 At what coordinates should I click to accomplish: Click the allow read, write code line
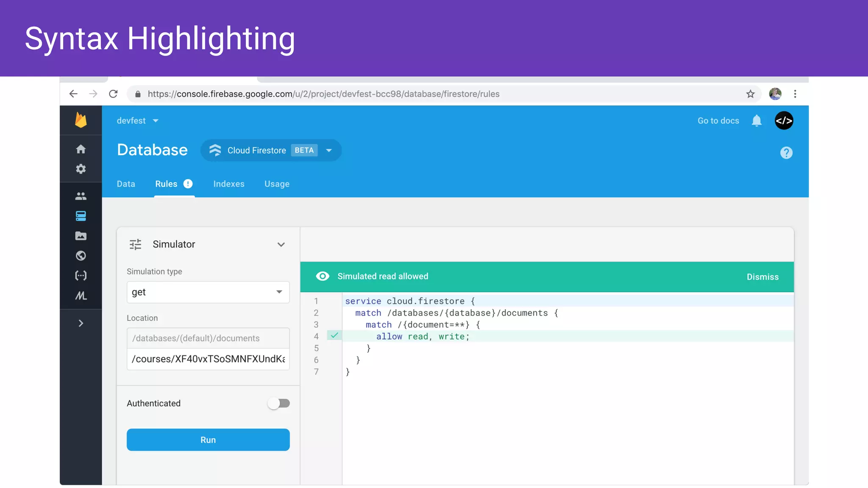pyautogui.click(x=423, y=336)
